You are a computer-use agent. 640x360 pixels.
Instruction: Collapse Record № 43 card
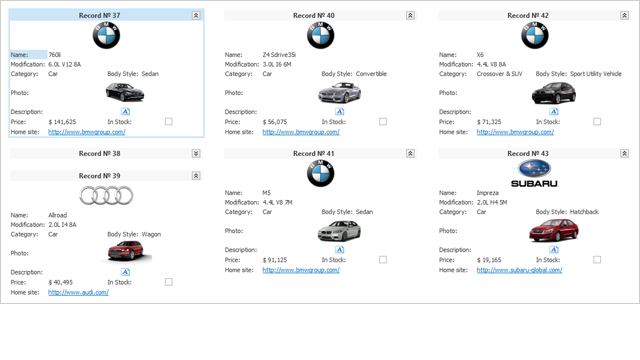(624, 153)
